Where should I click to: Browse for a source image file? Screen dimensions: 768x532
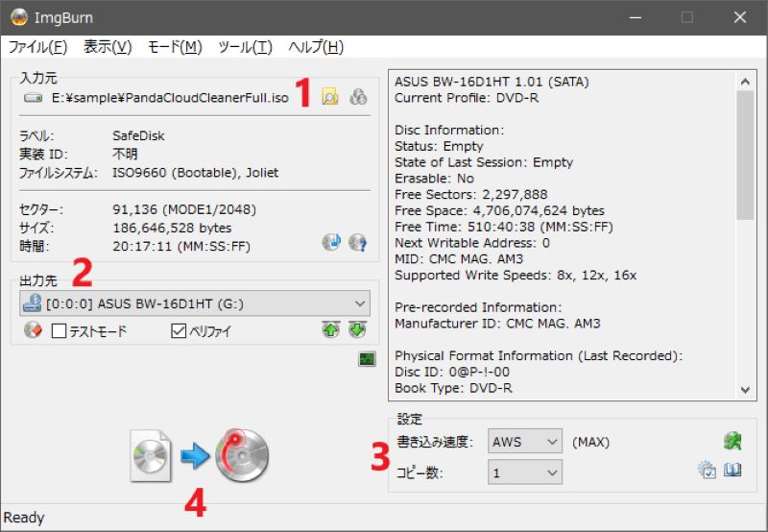click(x=330, y=96)
